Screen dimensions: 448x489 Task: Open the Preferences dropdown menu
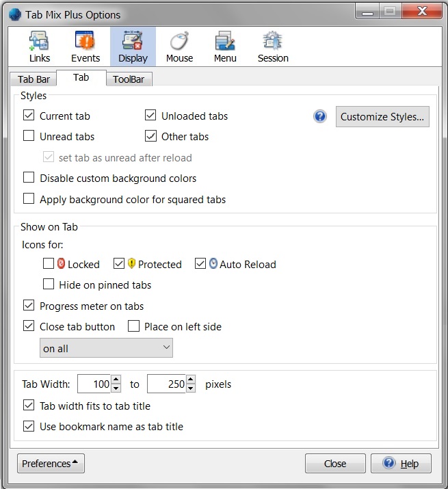(x=51, y=464)
